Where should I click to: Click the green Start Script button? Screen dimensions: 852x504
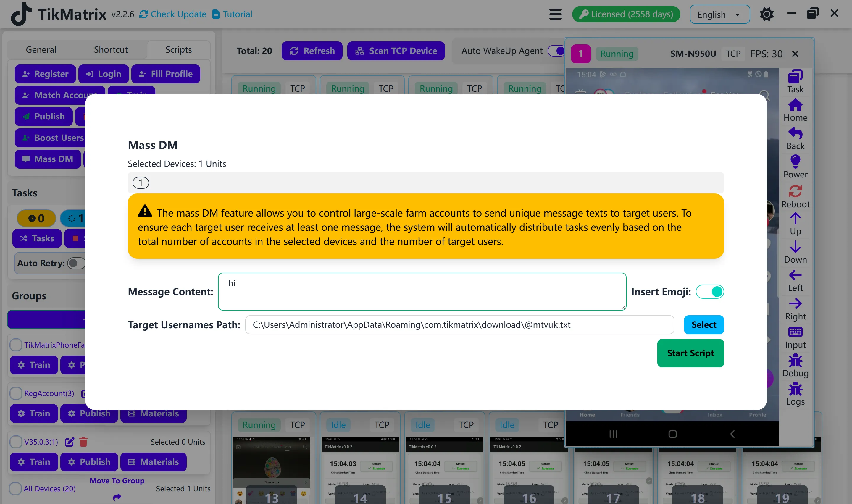click(x=690, y=353)
